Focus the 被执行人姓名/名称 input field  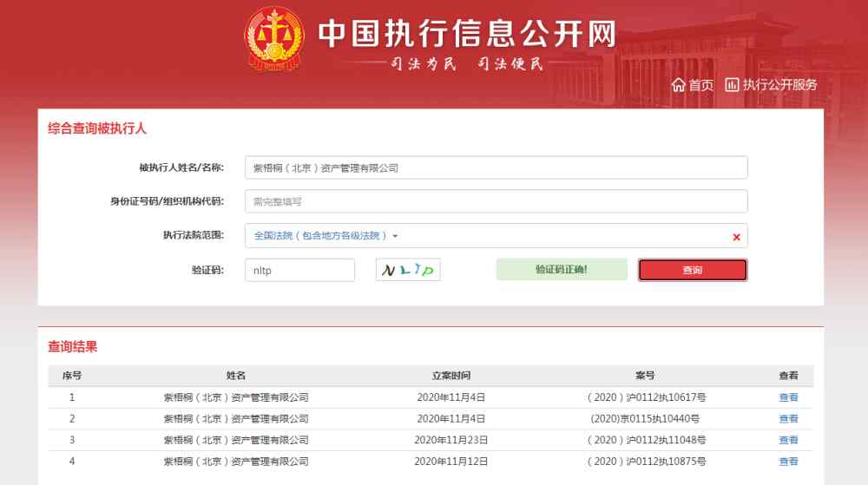(x=496, y=167)
